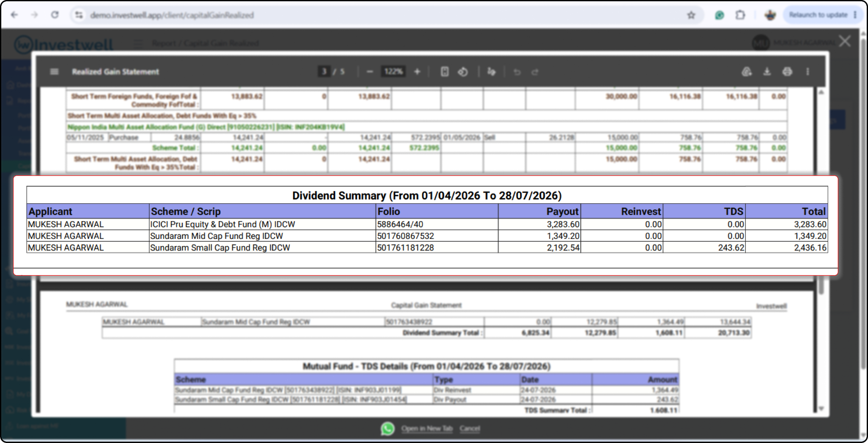Image resolution: width=868 pixels, height=443 pixels.
Task: Save the PDF to Google Drive
Action: pos(747,72)
